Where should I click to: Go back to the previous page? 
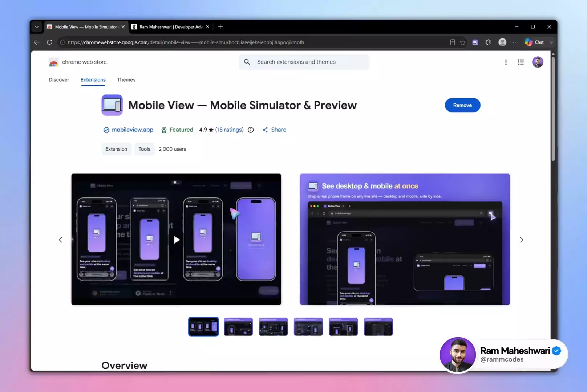pos(37,42)
